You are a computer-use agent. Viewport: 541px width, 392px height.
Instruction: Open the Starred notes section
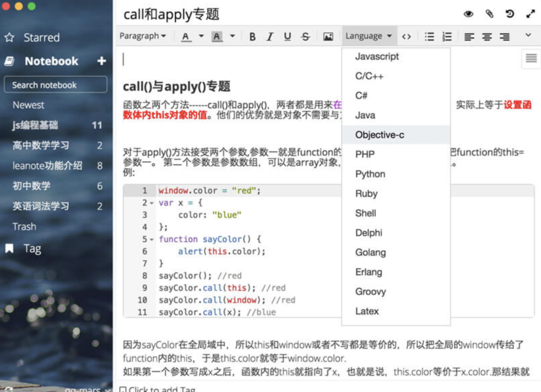tap(42, 37)
